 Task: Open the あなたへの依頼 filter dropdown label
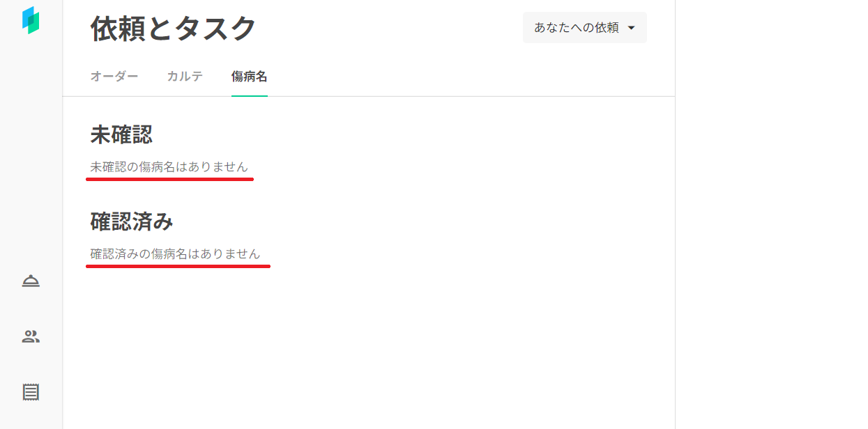pyautogui.click(x=576, y=28)
